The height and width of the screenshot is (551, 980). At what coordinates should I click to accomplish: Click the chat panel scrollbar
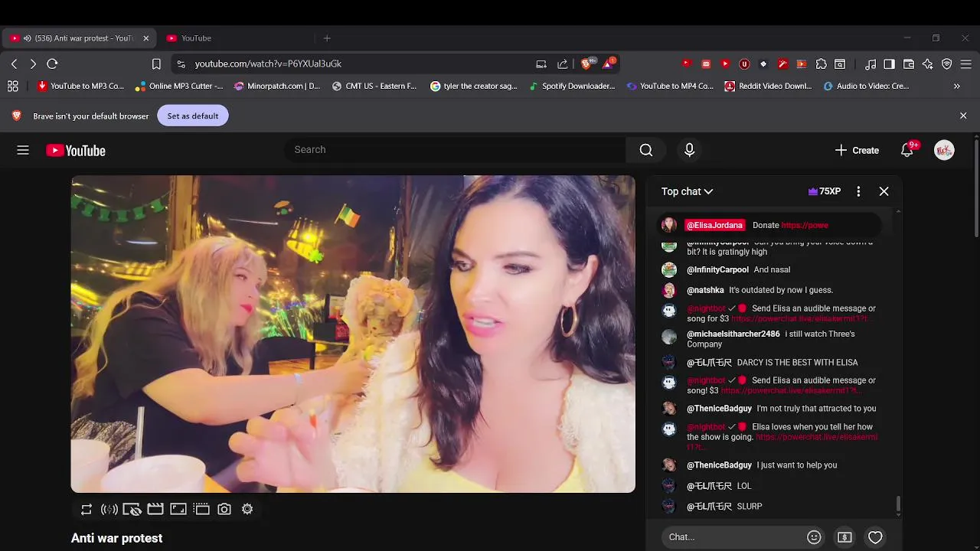(898, 505)
